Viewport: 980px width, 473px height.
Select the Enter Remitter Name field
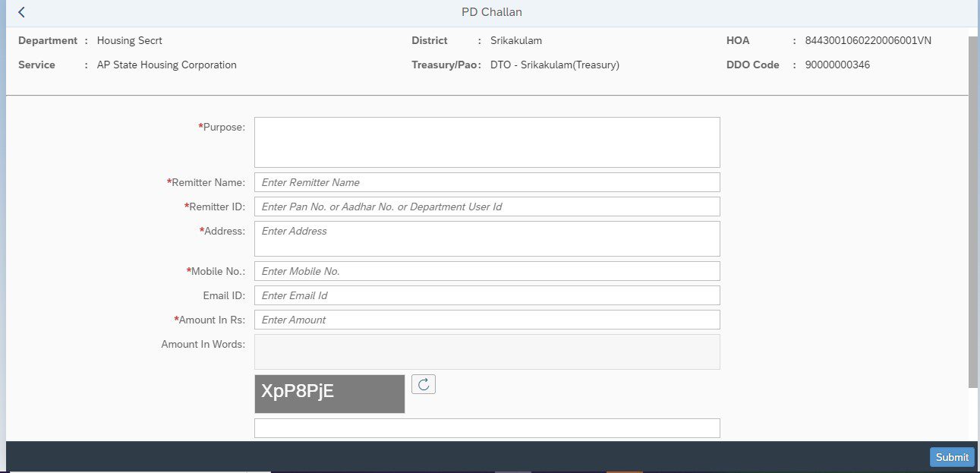coord(486,182)
